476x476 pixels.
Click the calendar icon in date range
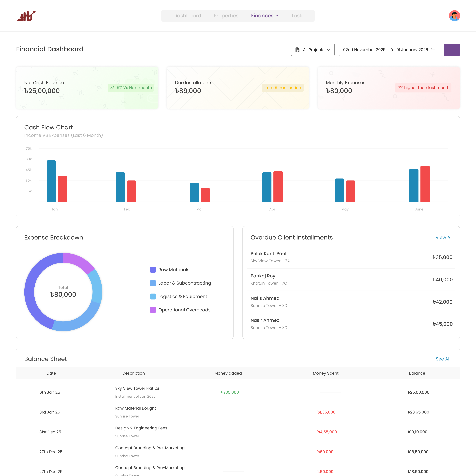[433, 50]
